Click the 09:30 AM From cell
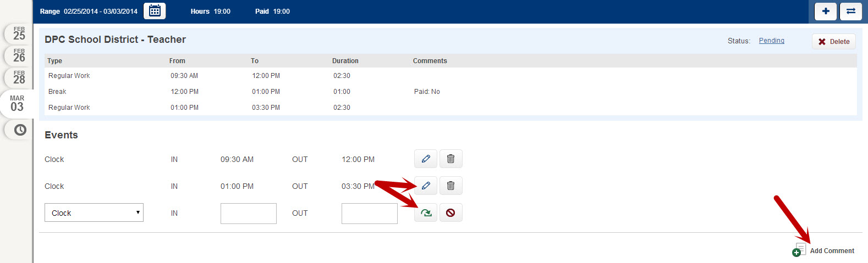The width and height of the screenshot is (868, 263). 184,76
